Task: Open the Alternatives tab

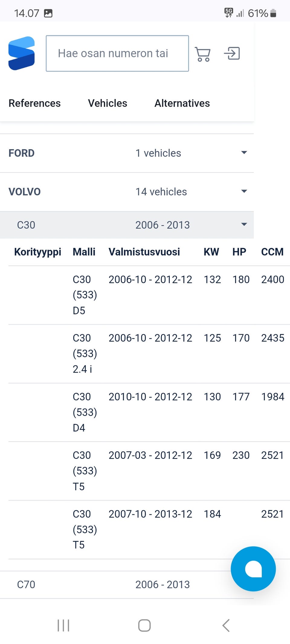Action: (182, 103)
